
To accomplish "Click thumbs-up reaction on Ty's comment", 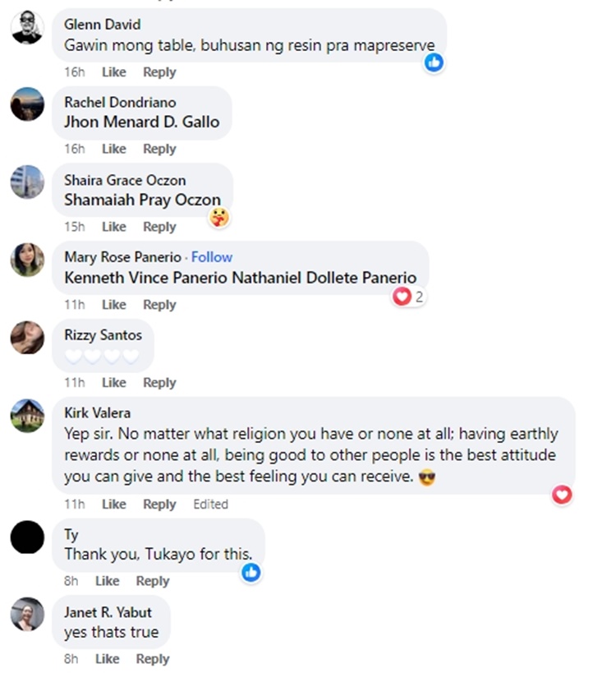I will click(x=251, y=572).
